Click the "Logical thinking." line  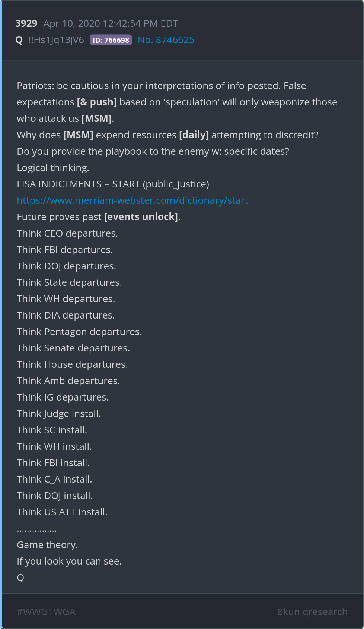point(53,168)
